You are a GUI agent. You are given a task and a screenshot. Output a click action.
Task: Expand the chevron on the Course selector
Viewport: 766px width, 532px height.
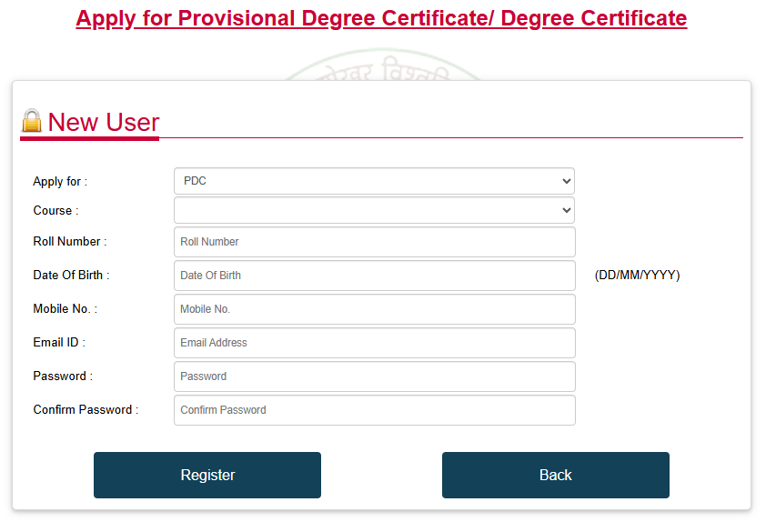[565, 210]
